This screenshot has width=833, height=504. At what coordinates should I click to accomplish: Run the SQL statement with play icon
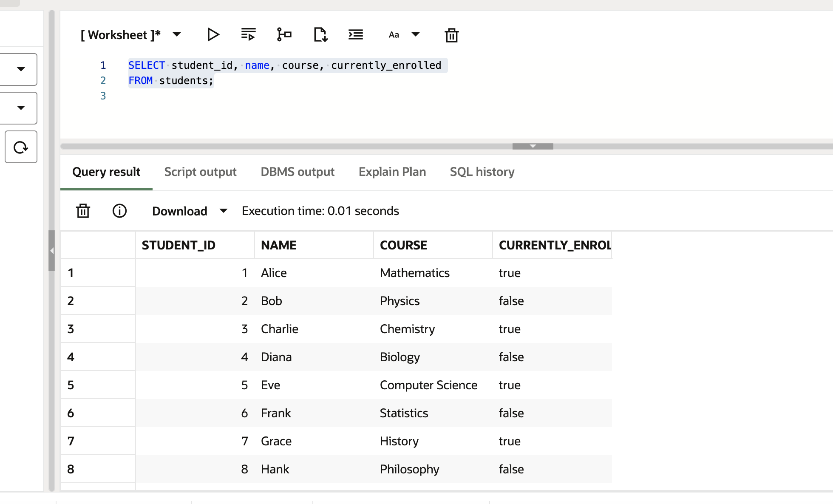pyautogui.click(x=213, y=34)
